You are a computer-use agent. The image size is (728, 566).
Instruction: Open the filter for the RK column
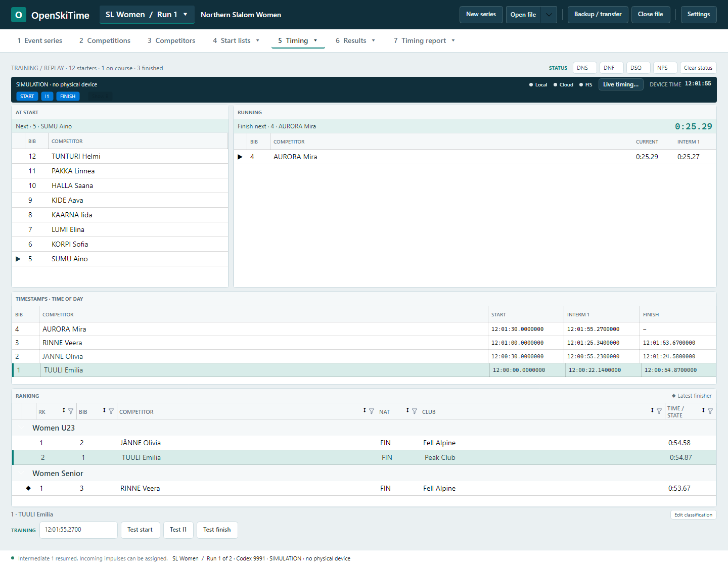pos(71,411)
